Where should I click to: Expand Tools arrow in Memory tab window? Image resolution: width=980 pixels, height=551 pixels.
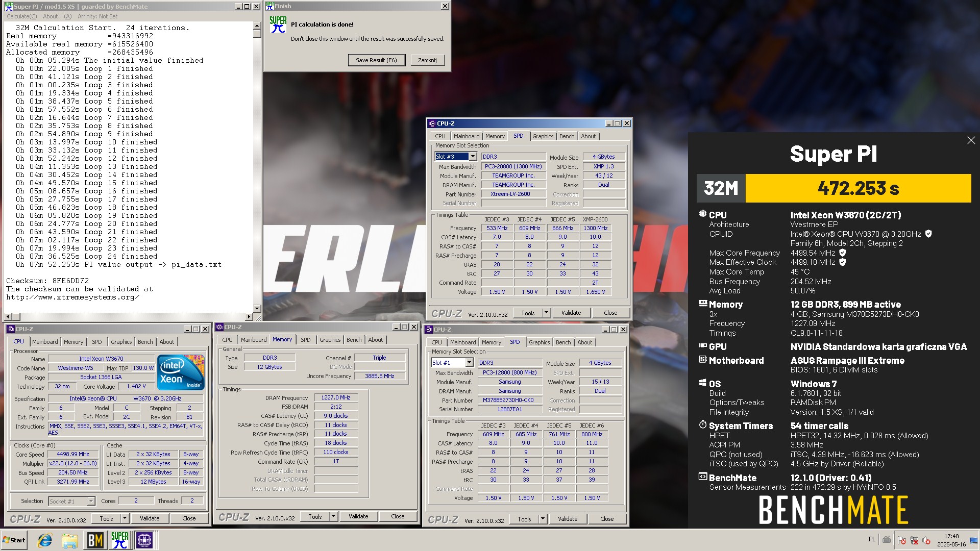coord(333,516)
